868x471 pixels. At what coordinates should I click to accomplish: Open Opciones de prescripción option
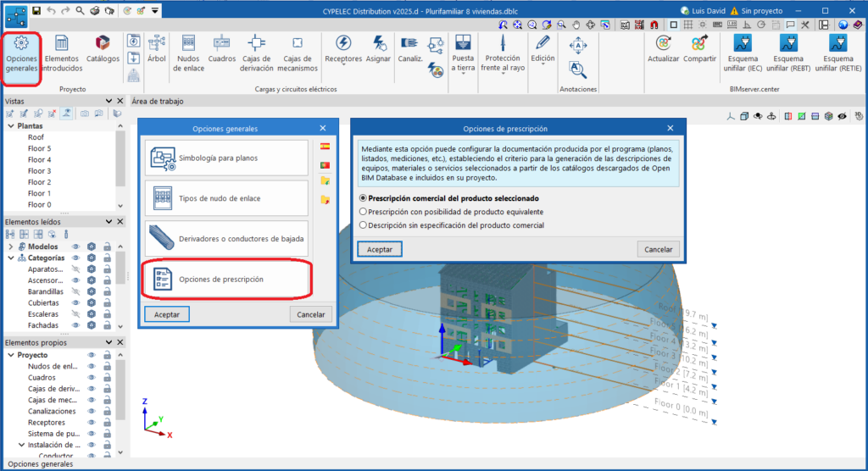[x=226, y=279]
